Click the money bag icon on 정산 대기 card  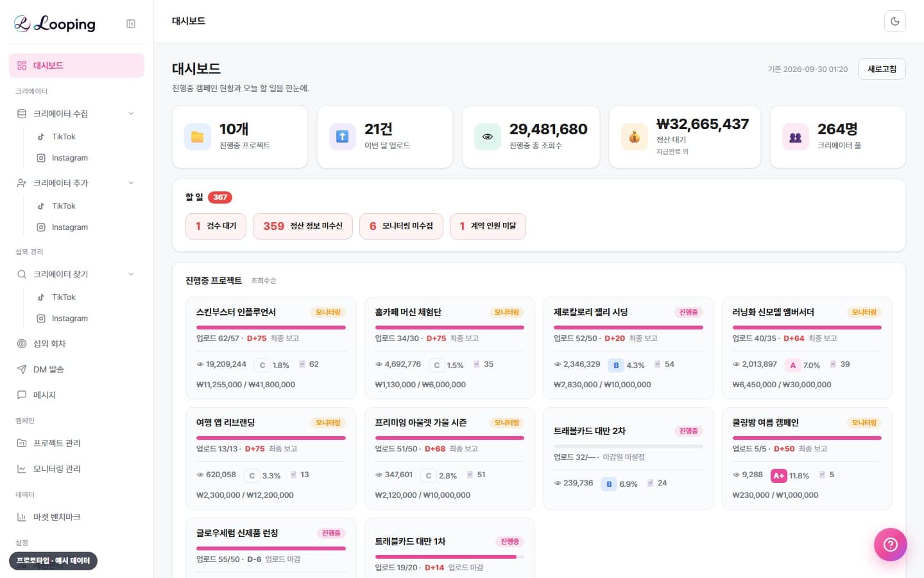coord(635,137)
